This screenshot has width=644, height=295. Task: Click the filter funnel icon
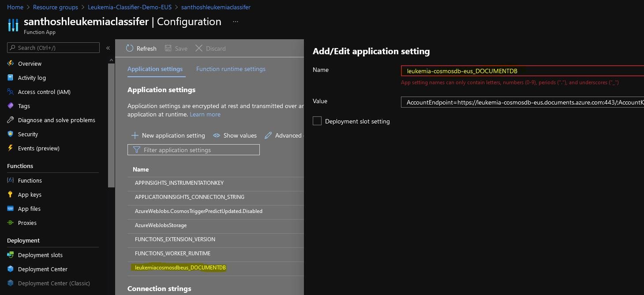[136, 150]
